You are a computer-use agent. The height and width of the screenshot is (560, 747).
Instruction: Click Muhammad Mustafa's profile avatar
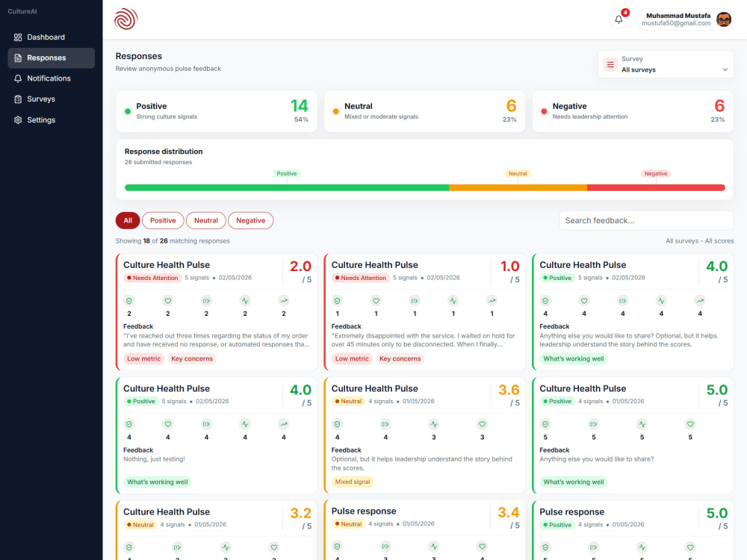(724, 19)
